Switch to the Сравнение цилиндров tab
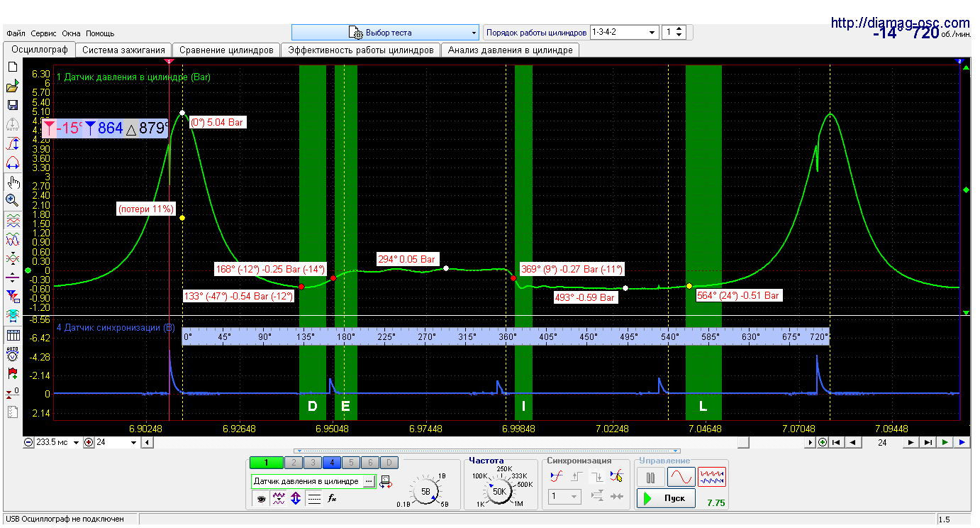This screenshot has width=980, height=528. (226, 50)
